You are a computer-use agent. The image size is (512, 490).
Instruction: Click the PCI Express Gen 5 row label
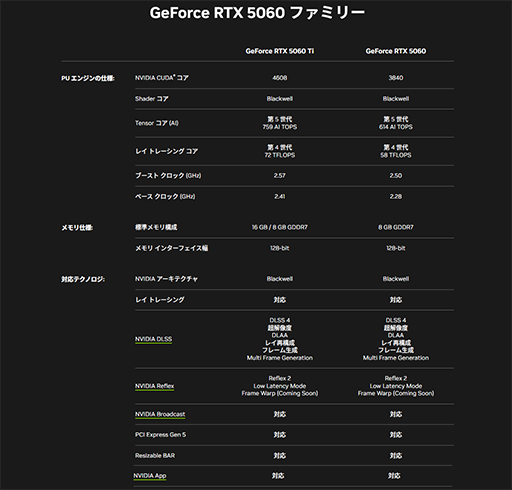160,435
